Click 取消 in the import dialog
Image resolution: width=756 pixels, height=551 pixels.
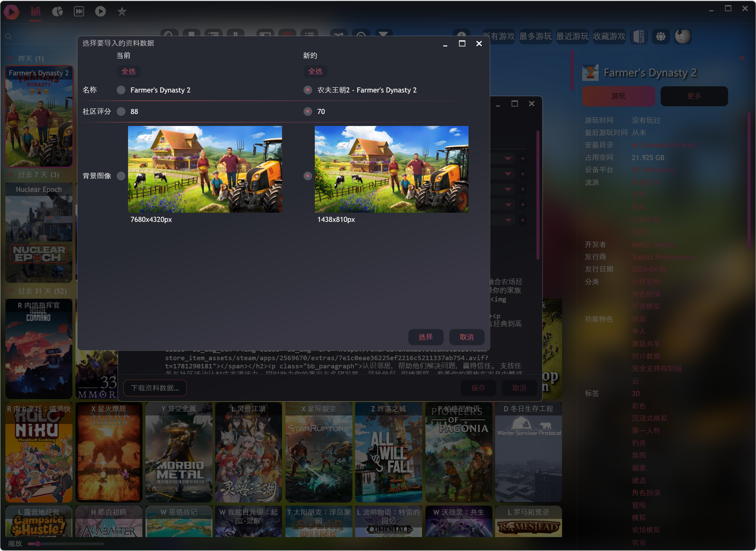pos(467,337)
